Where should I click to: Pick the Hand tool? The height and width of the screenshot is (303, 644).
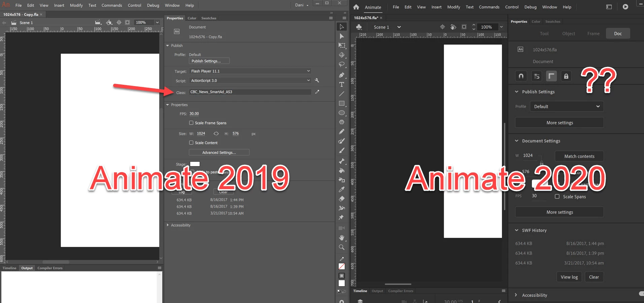pos(342,238)
